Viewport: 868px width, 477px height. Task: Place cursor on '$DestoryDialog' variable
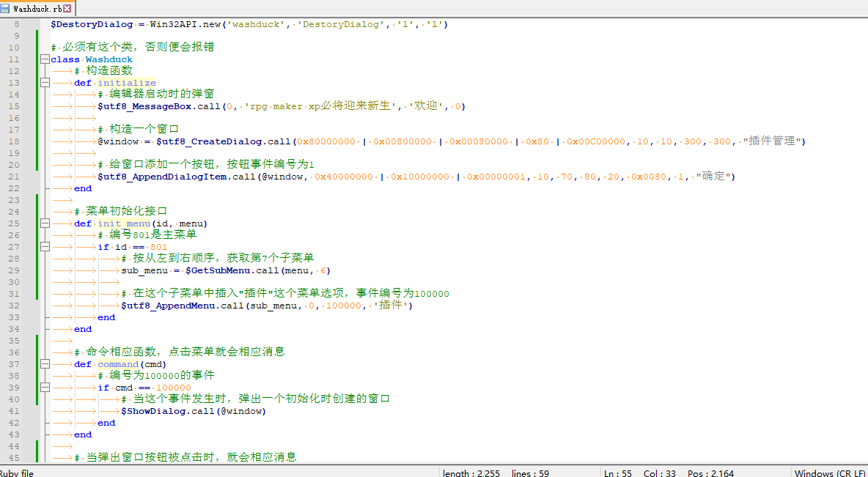92,24
